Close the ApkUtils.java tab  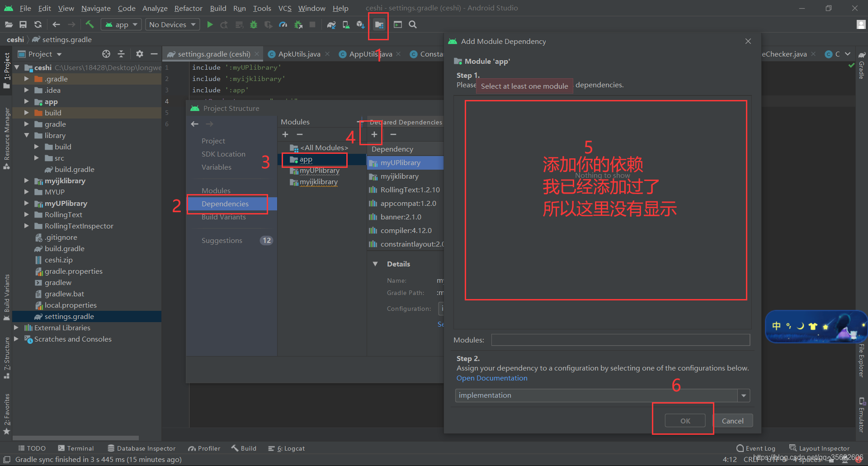click(x=327, y=54)
